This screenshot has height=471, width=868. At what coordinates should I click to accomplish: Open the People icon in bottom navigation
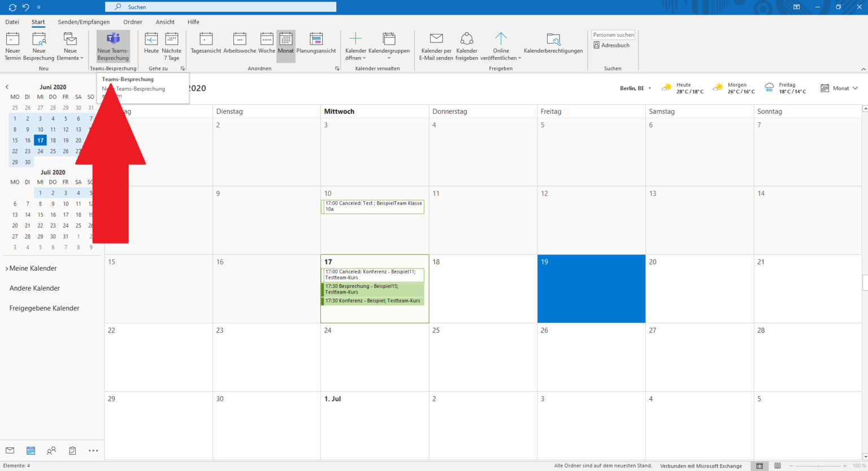click(x=51, y=451)
